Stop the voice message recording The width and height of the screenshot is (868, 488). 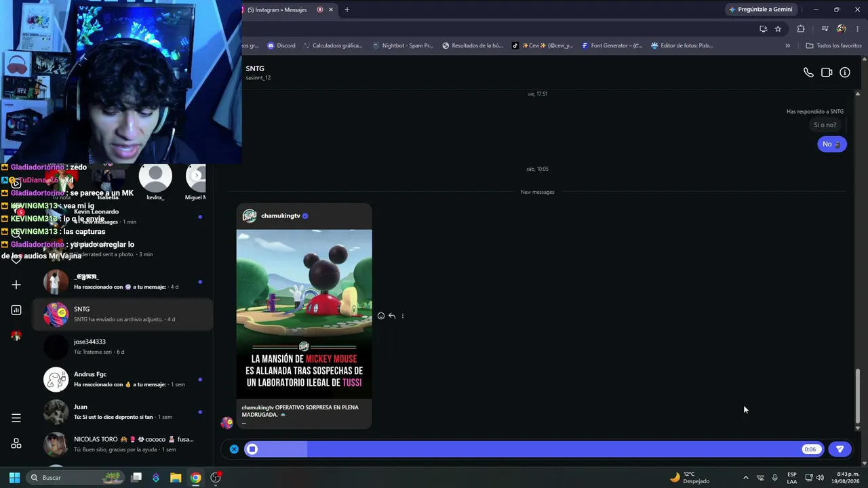[x=252, y=449]
